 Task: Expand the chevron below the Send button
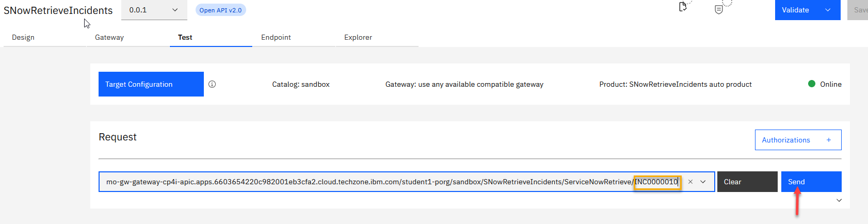point(839,200)
